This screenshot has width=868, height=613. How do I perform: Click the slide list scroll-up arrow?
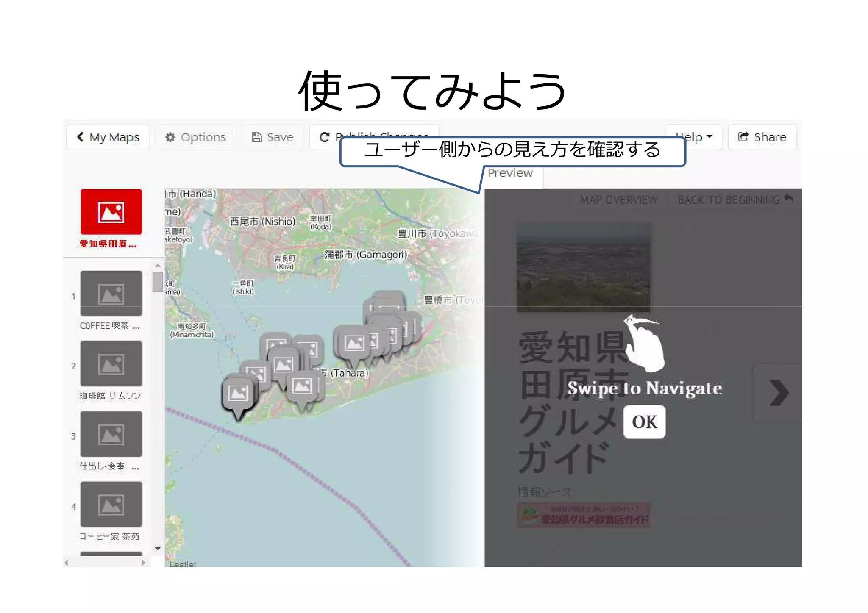pos(158,266)
